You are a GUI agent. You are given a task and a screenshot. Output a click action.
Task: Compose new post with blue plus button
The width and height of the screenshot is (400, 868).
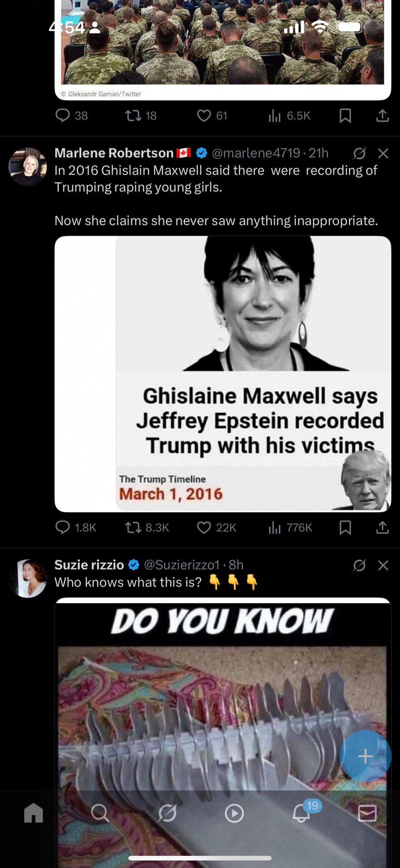(x=365, y=756)
